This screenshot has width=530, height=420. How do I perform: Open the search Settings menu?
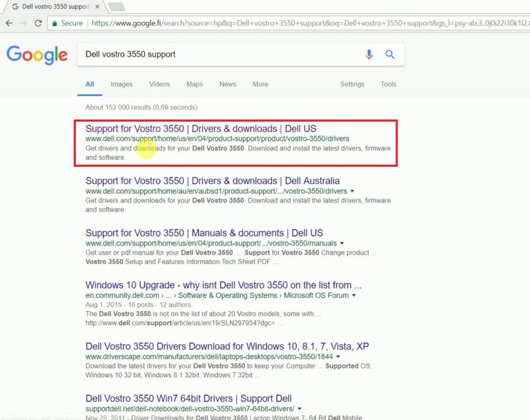[352, 84]
